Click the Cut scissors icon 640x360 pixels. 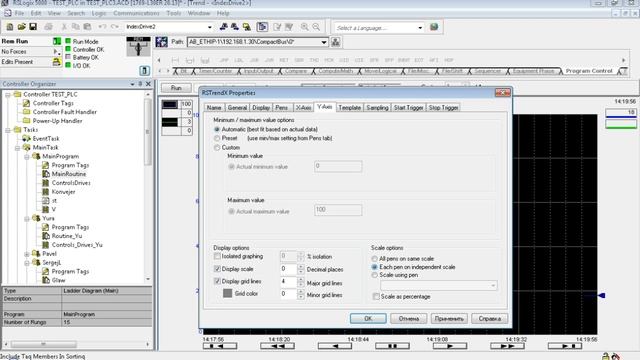(64, 27)
